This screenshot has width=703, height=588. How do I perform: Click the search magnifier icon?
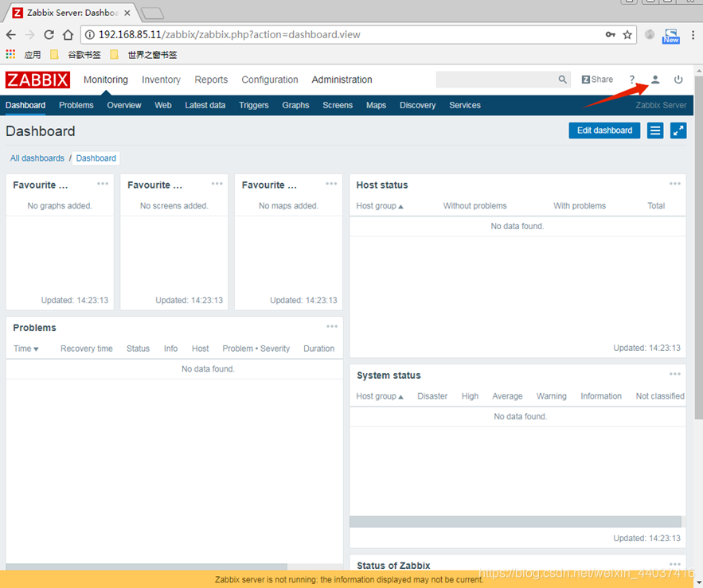point(562,80)
